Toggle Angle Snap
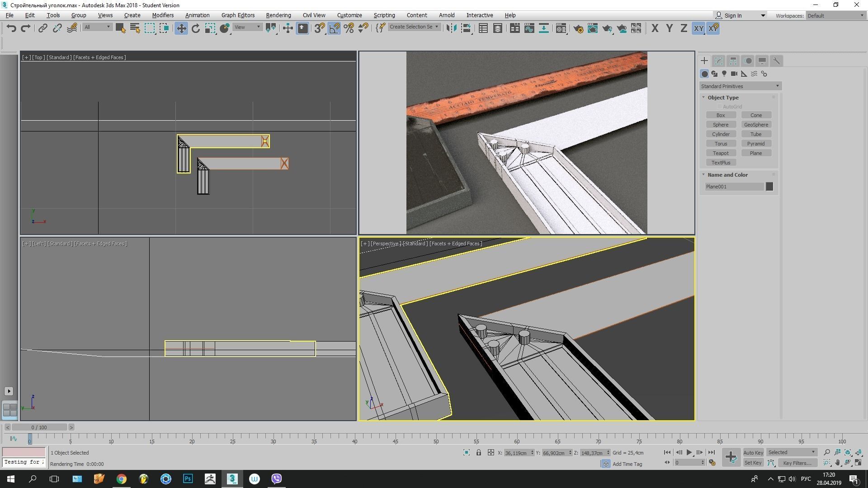The image size is (868, 488). (x=334, y=28)
